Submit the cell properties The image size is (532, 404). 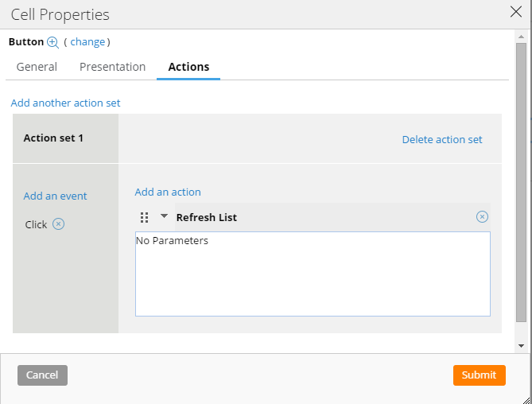(479, 375)
